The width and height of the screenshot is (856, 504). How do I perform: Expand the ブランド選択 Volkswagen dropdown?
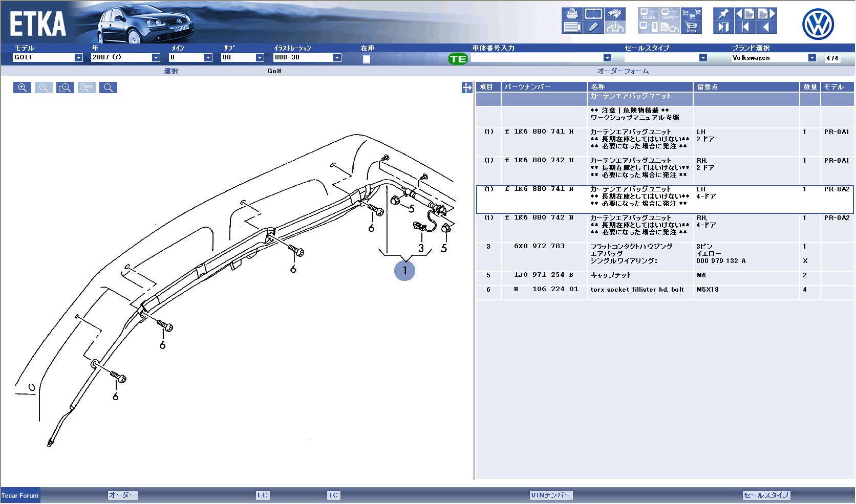click(812, 58)
